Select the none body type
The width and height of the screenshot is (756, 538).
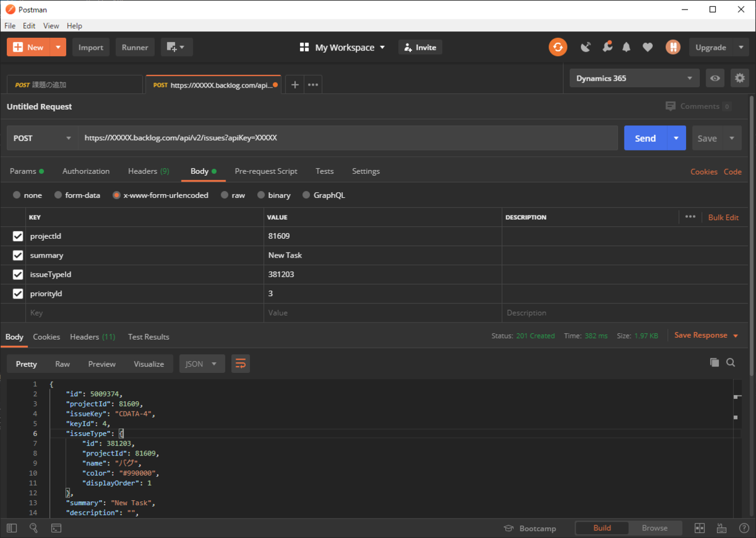16,195
